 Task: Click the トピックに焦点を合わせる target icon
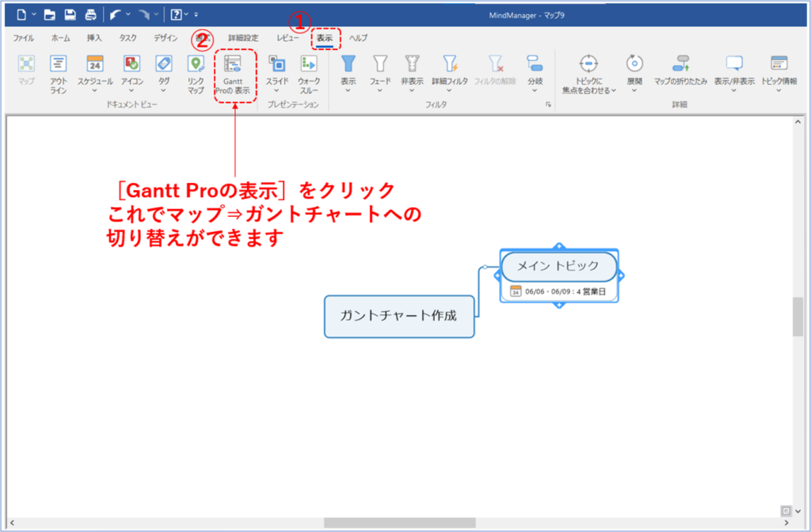click(588, 64)
